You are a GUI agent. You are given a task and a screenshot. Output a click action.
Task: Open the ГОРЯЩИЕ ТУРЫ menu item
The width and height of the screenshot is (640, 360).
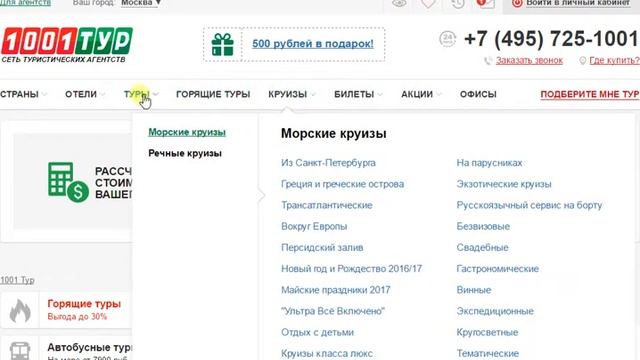point(213,94)
